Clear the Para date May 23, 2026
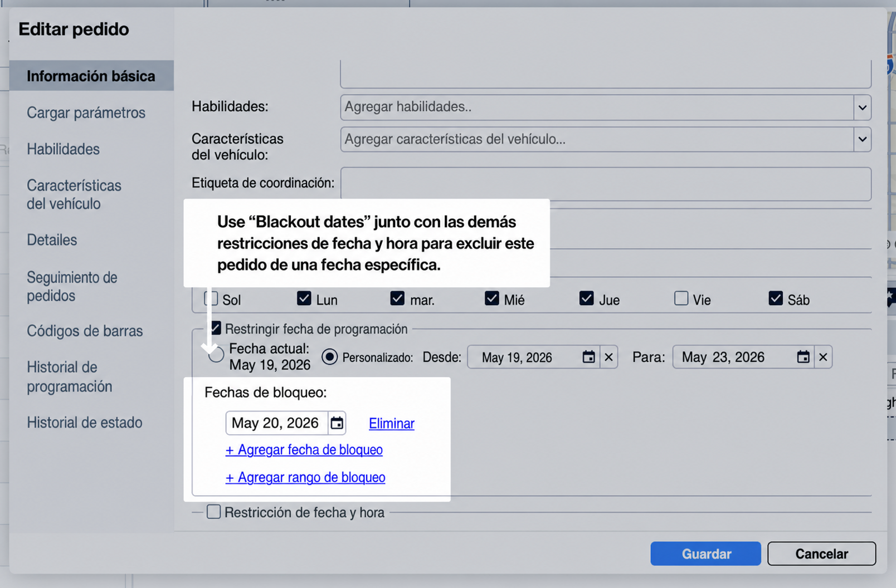The height and width of the screenshot is (588, 896). pyautogui.click(x=823, y=357)
